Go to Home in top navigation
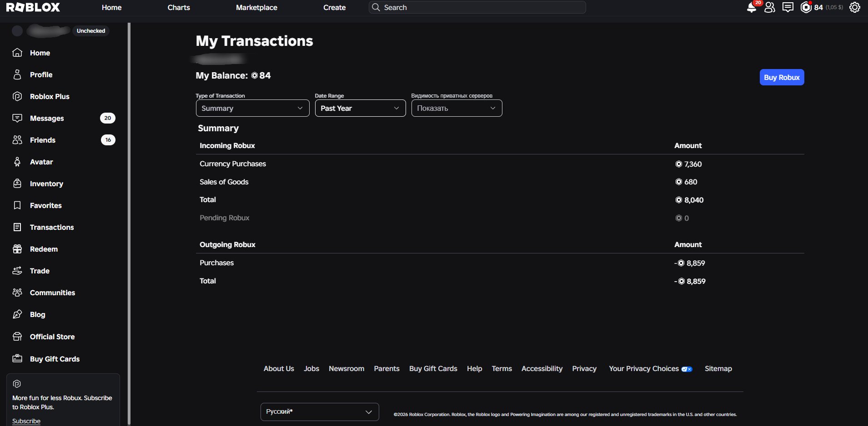Viewport: 868px width, 426px height. pyautogui.click(x=111, y=7)
